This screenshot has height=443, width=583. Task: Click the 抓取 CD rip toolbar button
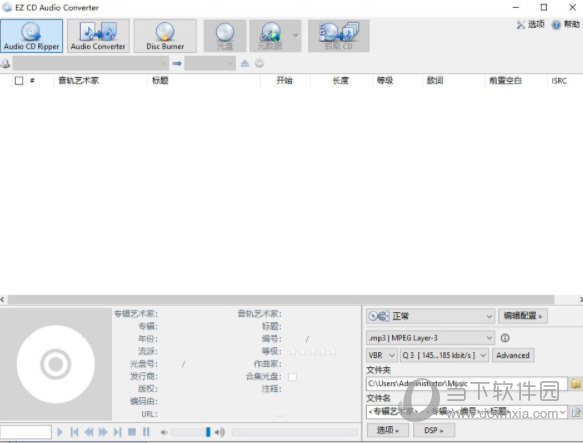click(x=338, y=36)
